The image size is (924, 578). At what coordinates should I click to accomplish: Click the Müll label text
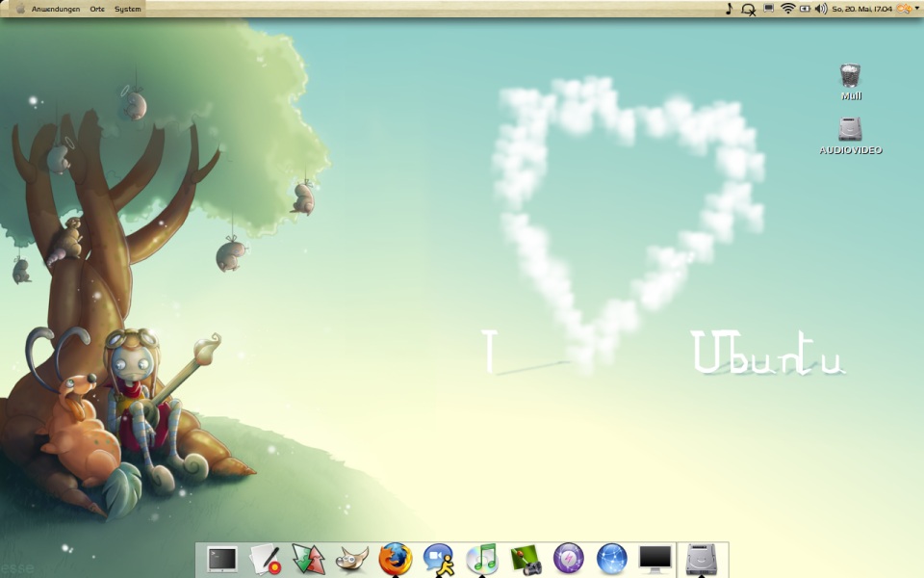click(x=851, y=96)
